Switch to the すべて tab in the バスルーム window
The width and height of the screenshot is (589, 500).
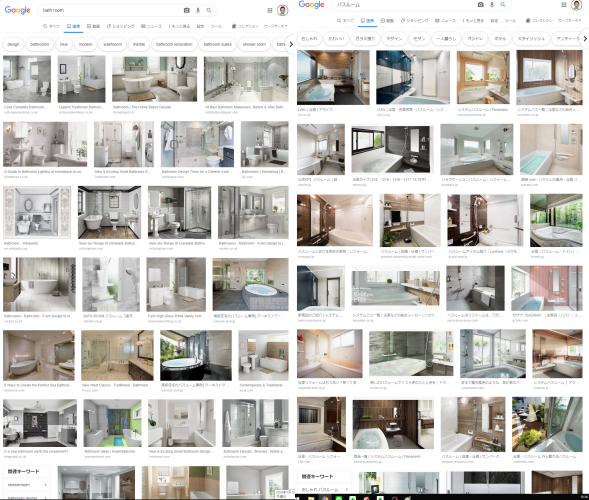(x=345, y=20)
